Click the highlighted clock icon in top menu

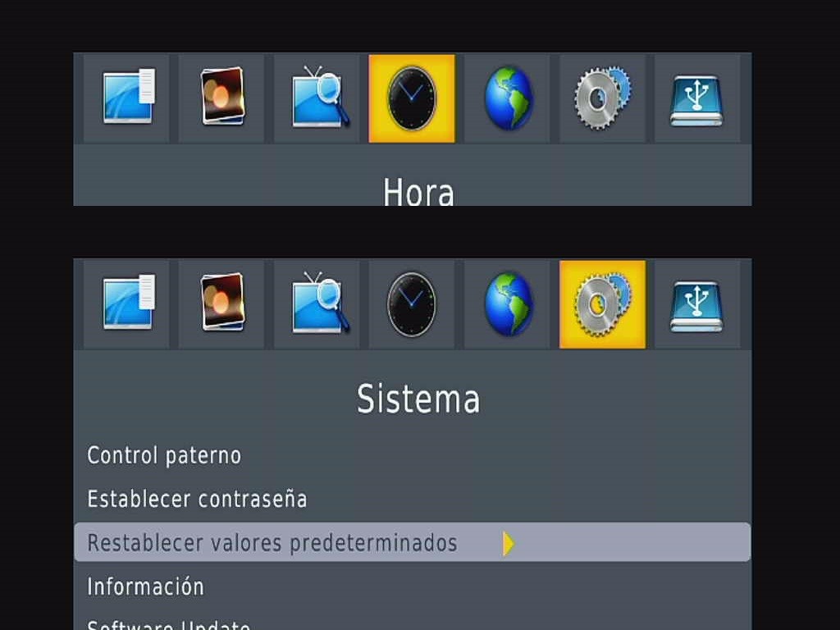pyautogui.click(x=412, y=98)
